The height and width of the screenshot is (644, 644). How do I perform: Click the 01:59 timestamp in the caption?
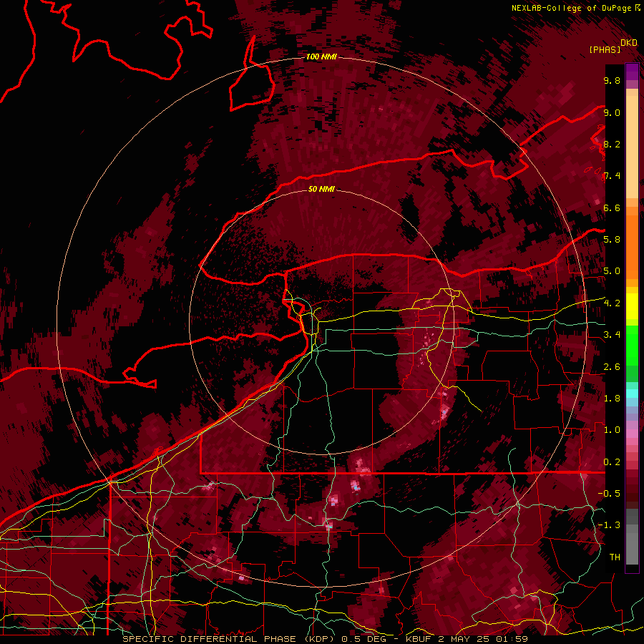click(x=511, y=639)
